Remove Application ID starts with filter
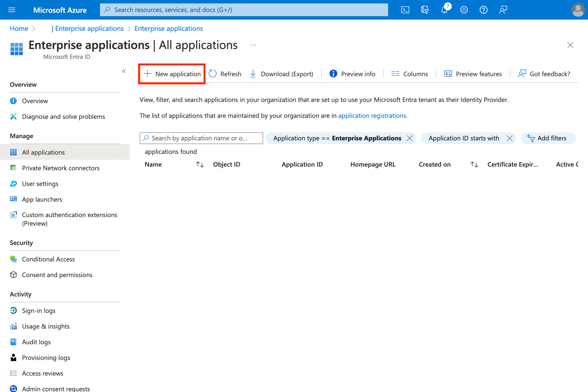The width and height of the screenshot is (588, 392). pos(509,138)
